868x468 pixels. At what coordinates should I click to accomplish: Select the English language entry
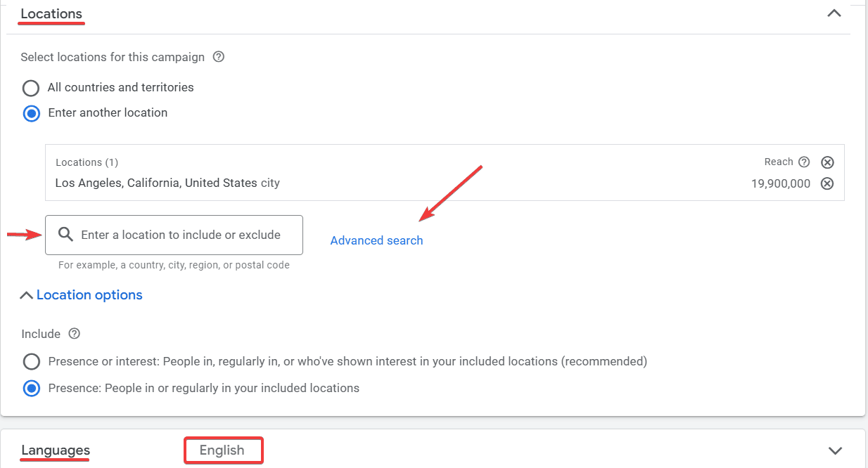pyautogui.click(x=223, y=450)
